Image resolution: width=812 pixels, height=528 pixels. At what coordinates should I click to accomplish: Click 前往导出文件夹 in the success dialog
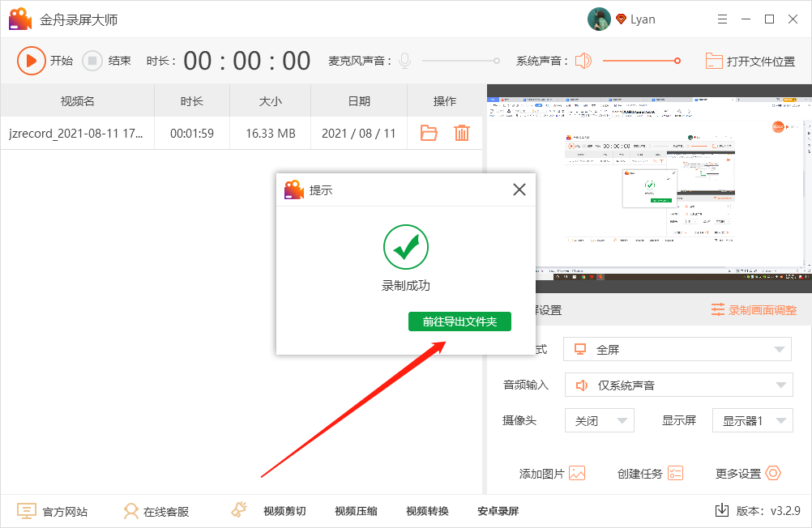(459, 321)
